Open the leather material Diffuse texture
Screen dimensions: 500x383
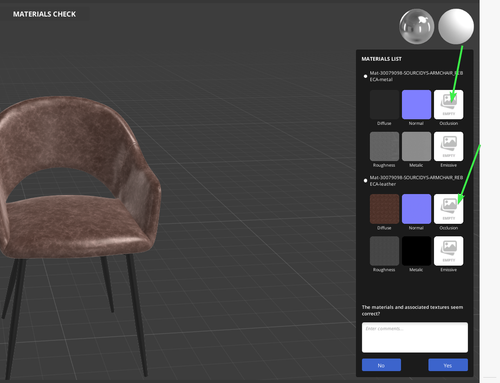click(x=384, y=209)
